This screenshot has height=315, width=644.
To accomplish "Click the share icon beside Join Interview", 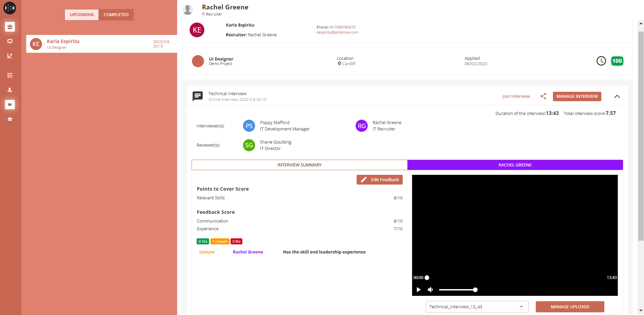I will pyautogui.click(x=543, y=96).
